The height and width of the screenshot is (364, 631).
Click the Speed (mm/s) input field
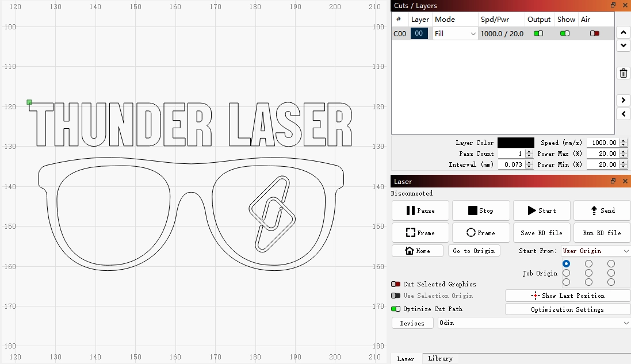point(603,143)
